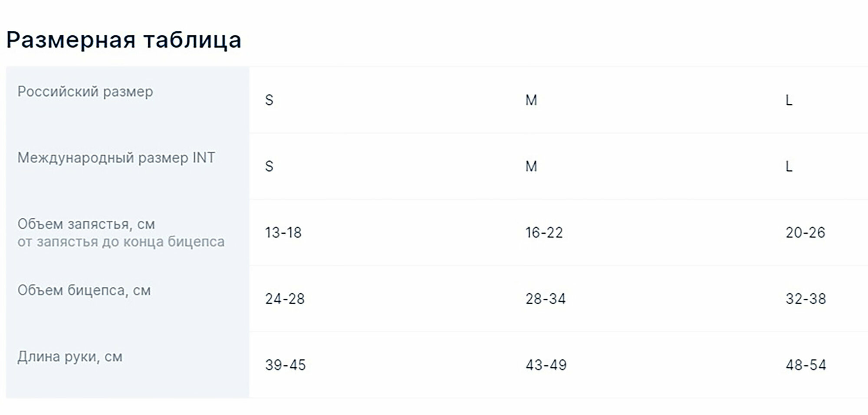Click the Размерная таблица heading
The height and width of the screenshot is (415, 868).
[x=124, y=40]
